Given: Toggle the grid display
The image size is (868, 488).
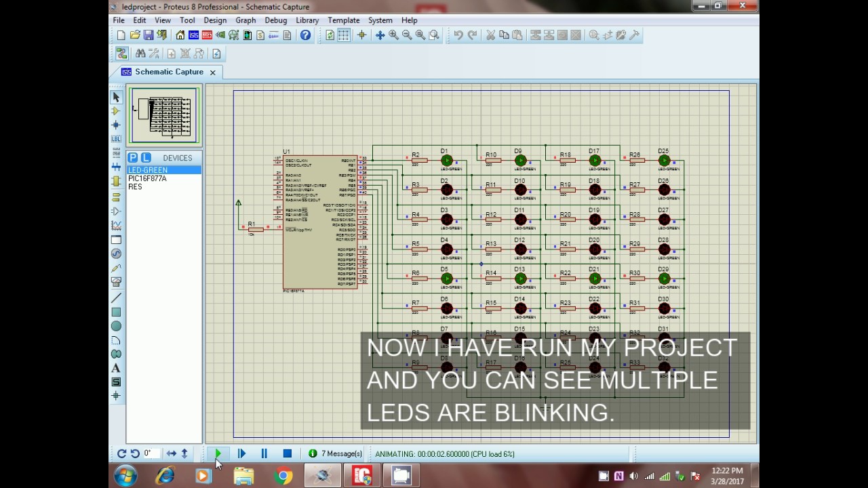Looking at the screenshot, I should pyautogui.click(x=344, y=35).
